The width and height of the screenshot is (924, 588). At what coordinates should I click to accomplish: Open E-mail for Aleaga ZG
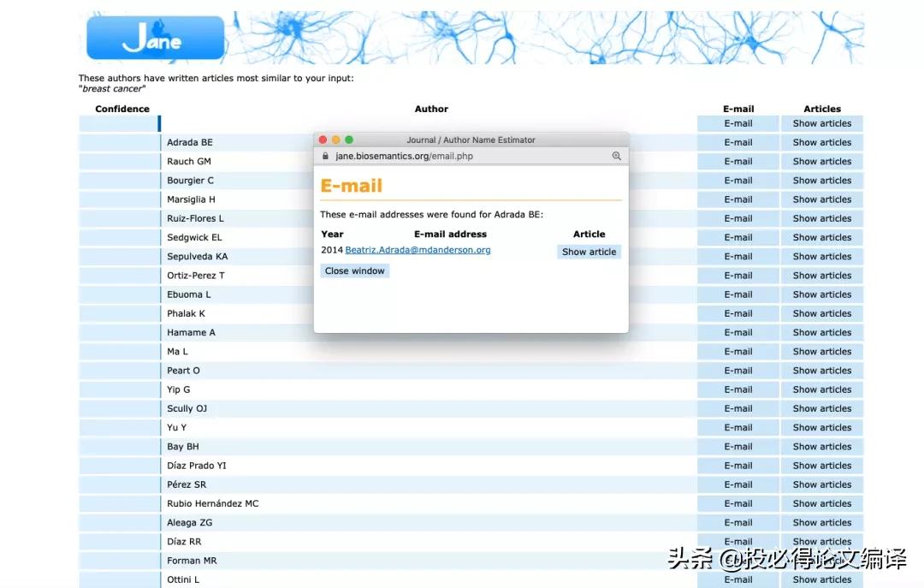738,523
